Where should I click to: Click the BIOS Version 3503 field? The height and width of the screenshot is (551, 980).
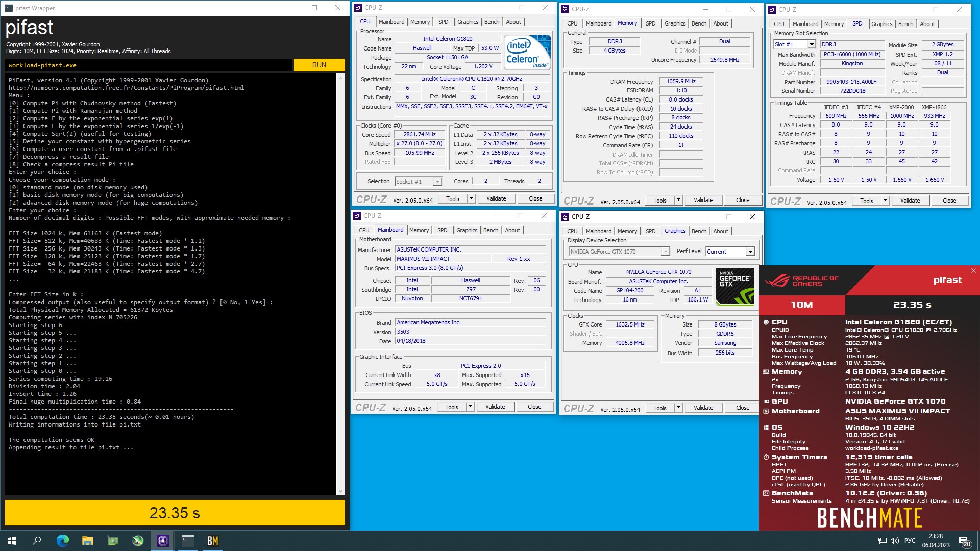pos(470,332)
